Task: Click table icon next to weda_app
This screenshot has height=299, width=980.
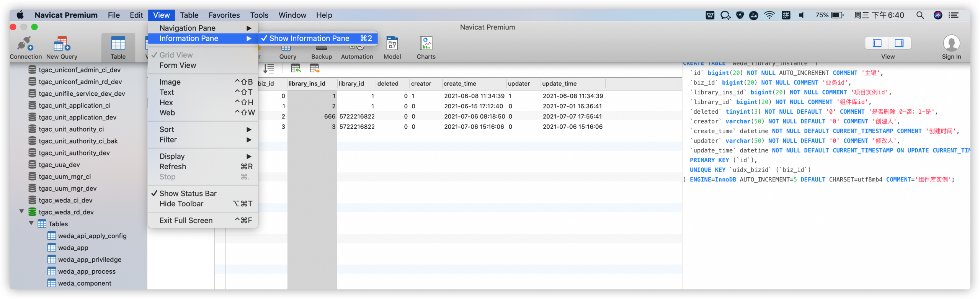Action: click(x=52, y=248)
